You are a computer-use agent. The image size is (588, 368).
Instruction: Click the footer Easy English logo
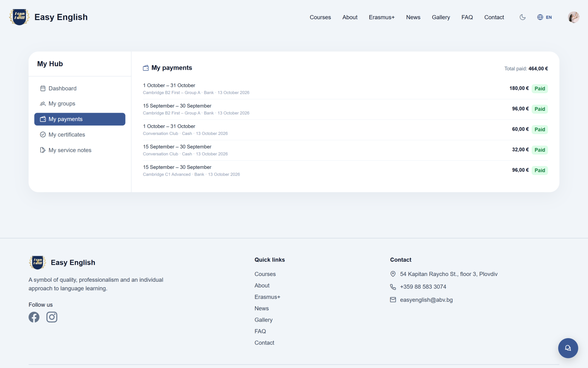click(x=38, y=263)
